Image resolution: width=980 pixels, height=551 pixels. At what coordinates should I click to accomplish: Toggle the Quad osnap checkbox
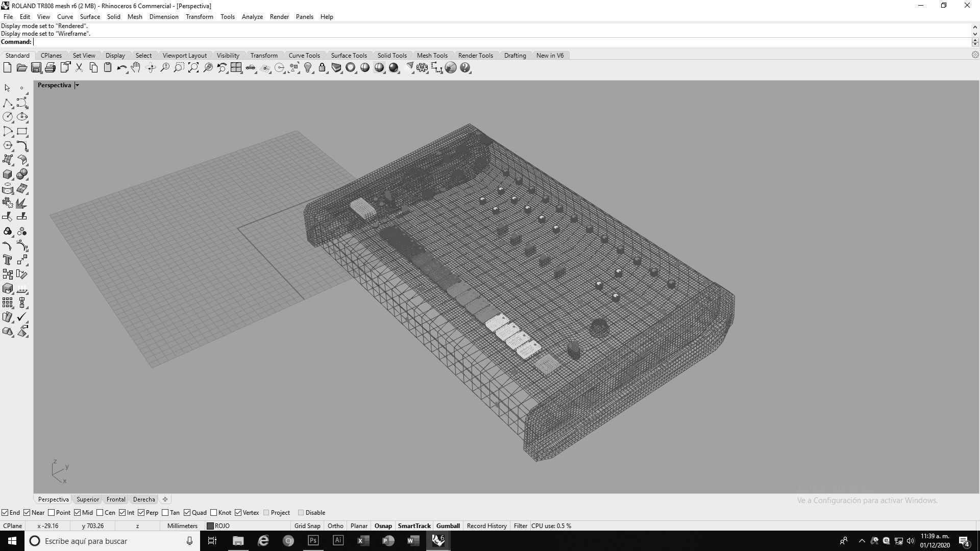(187, 513)
